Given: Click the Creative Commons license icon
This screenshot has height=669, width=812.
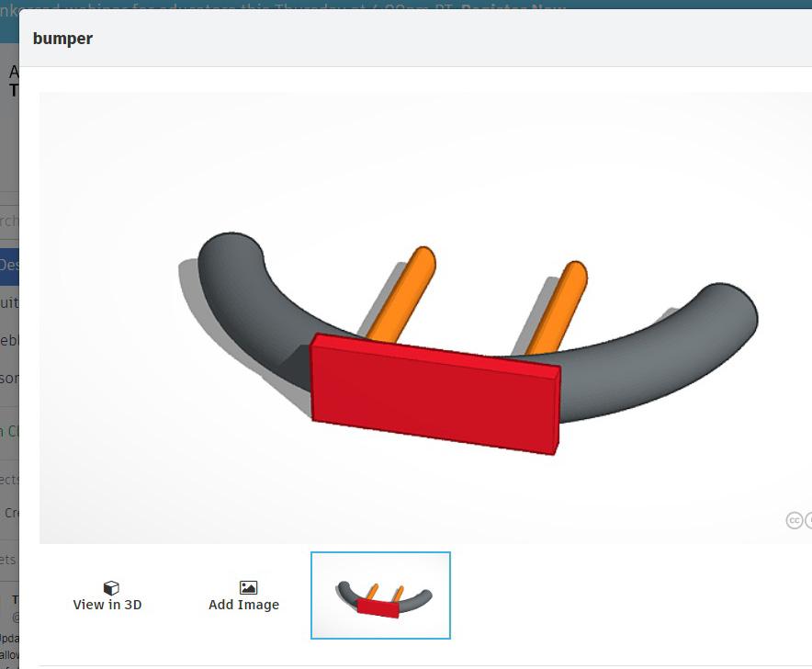Looking at the screenshot, I should coord(795,520).
